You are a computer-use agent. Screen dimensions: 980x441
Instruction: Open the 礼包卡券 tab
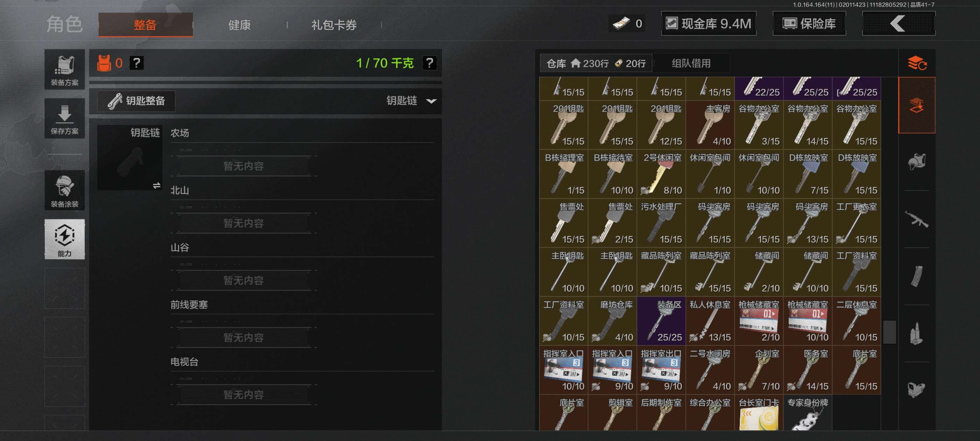(334, 25)
